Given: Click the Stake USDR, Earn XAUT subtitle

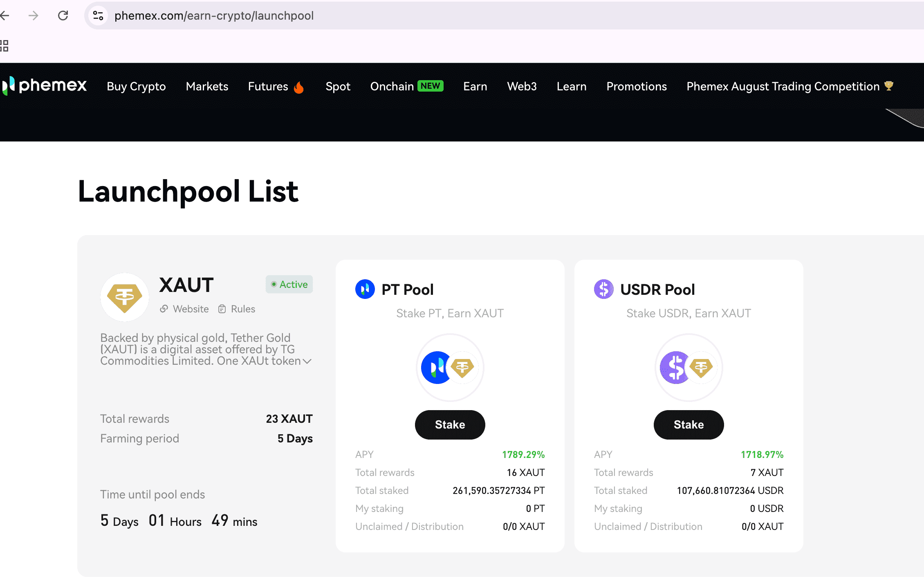Looking at the screenshot, I should pyautogui.click(x=689, y=313).
